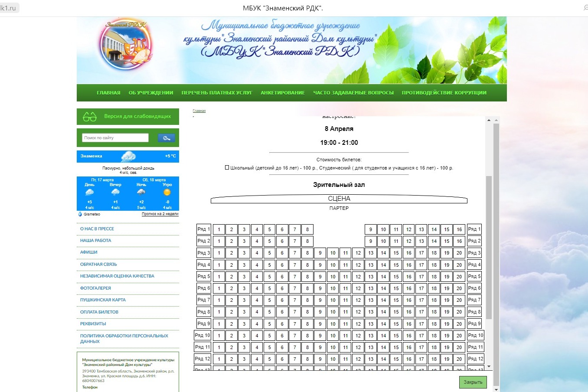Open РЕКВИЗИТЫ sidebar link
This screenshot has height=392, width=588.
[x=93, y=324]
